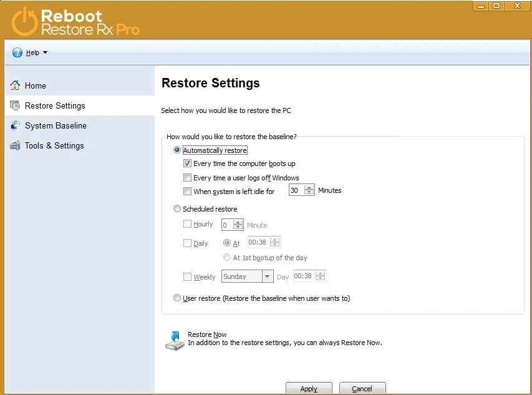Click the Cancel button
The image size is (532, 395).
pyautogui.click(x=362, y=388)
